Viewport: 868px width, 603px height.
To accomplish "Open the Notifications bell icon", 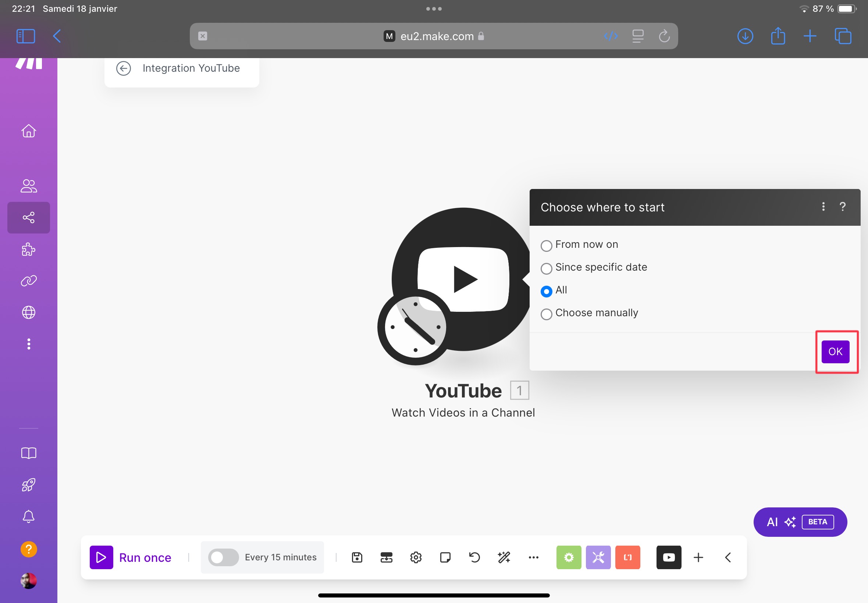I will (29, 517).
